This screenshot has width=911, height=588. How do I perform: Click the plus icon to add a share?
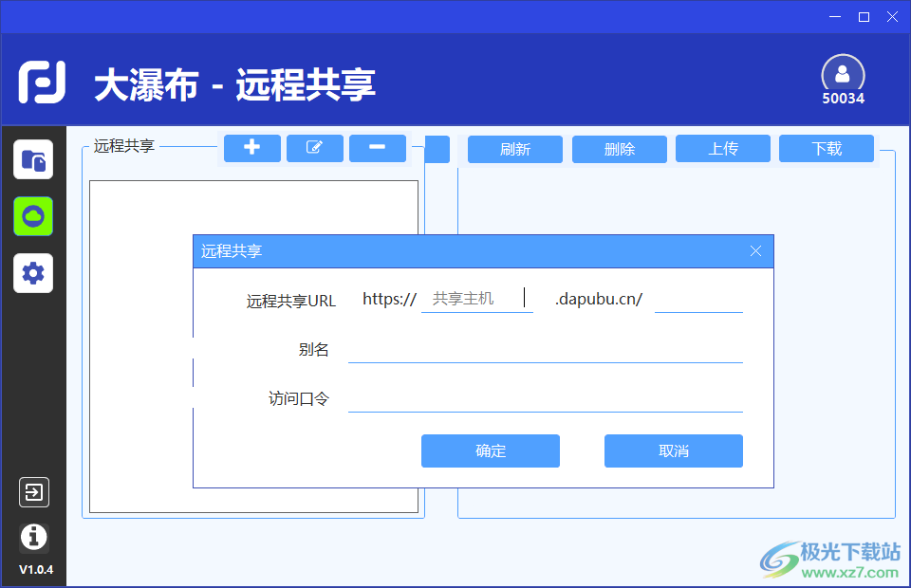[251, 148]
